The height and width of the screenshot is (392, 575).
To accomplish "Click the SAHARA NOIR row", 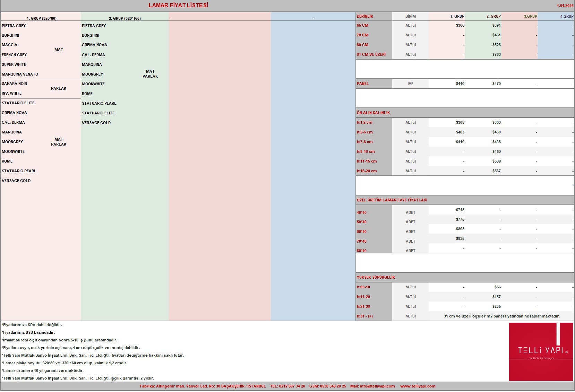I will click(15, 84).
